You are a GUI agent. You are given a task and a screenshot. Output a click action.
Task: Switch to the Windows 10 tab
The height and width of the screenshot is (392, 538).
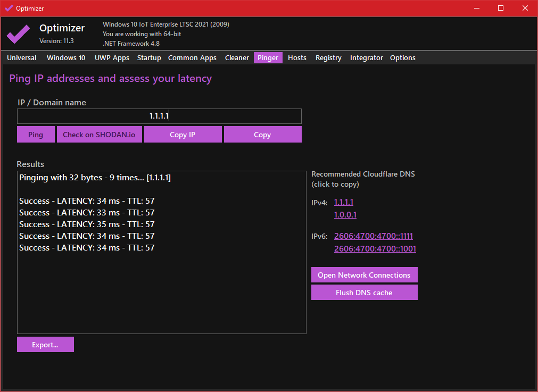[x=66, y=58]
